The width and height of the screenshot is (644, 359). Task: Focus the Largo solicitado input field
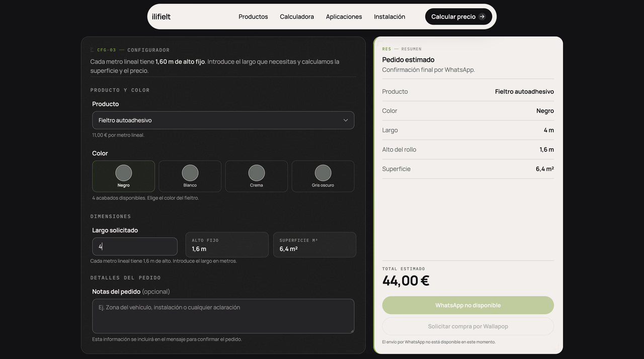(135, 246)
